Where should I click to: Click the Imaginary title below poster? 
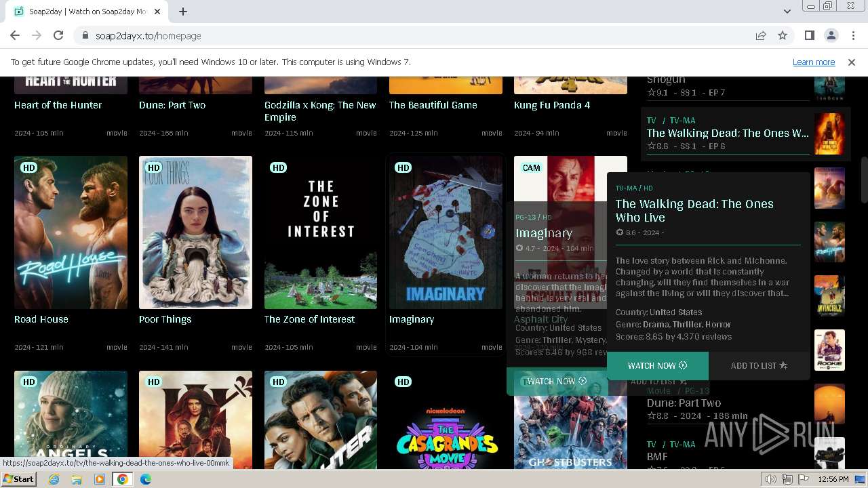pyautogui.click(x=412, y=319)
